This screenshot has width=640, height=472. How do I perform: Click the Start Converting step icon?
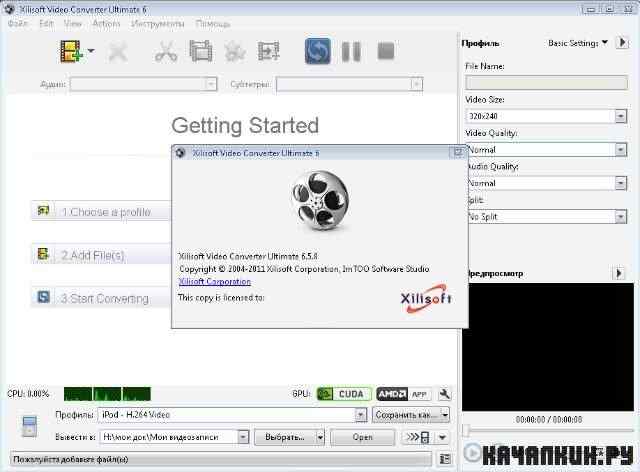[43, 297]
